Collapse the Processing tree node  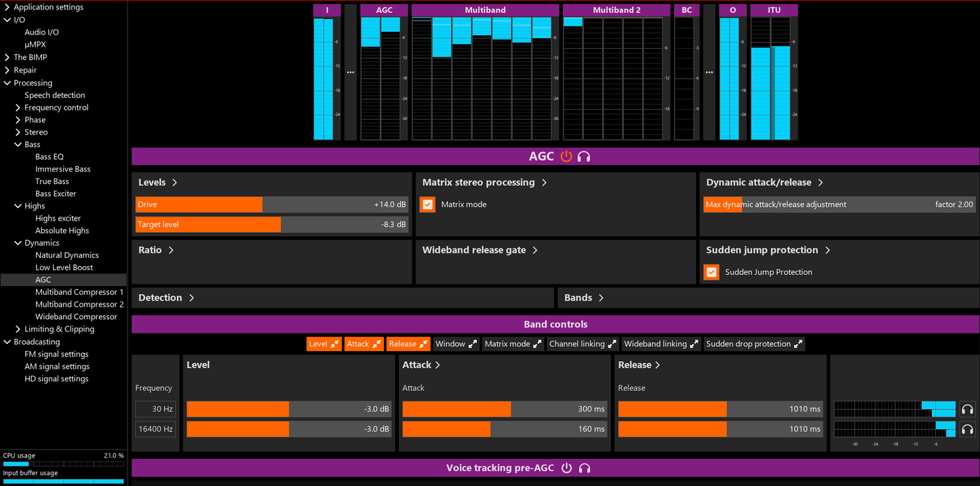point(7,83)
